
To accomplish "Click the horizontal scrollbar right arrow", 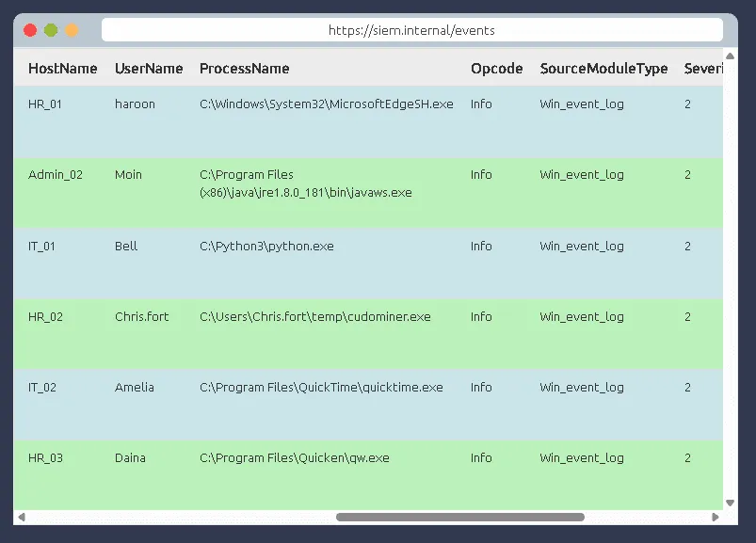I will (716, 517).
